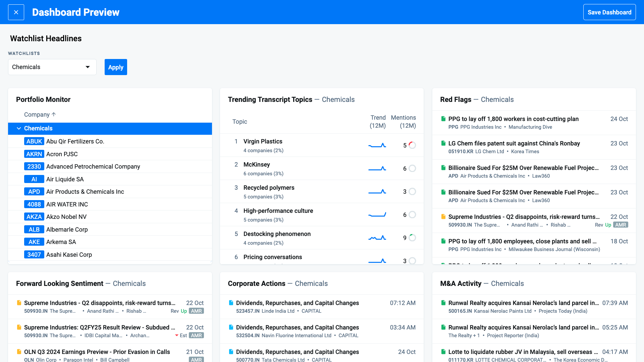Click 500165.IN ticker in M&A Activity
The image size is (644, 362).
[460, 311]
